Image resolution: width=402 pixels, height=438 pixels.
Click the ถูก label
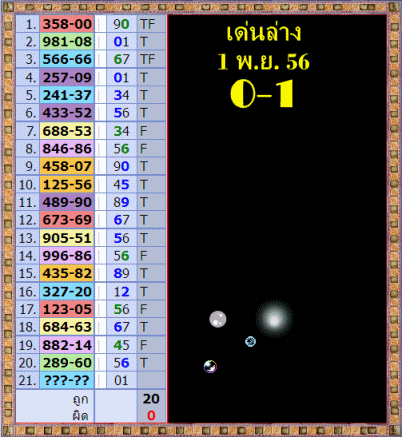80,399
